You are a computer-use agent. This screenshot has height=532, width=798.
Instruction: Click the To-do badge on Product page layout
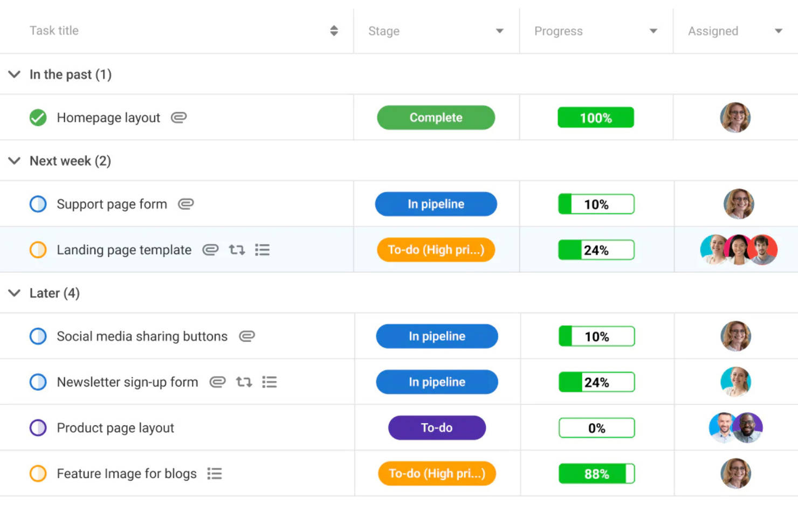pos(437,427)
